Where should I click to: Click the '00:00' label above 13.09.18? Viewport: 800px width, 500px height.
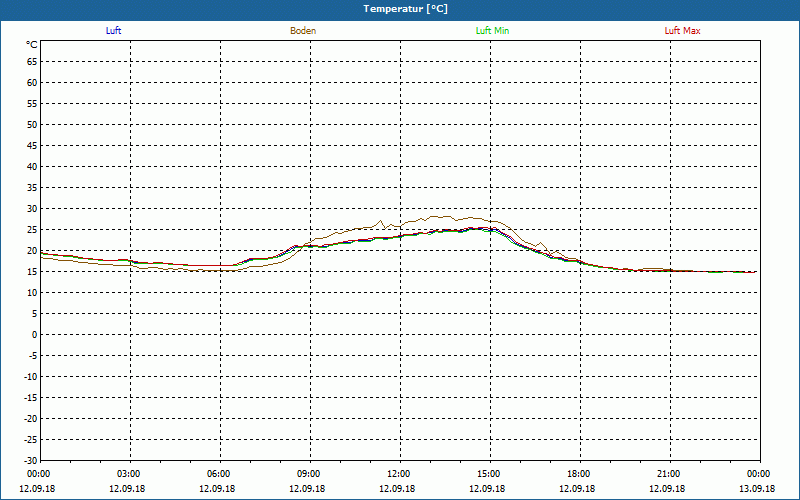point(759,474)
